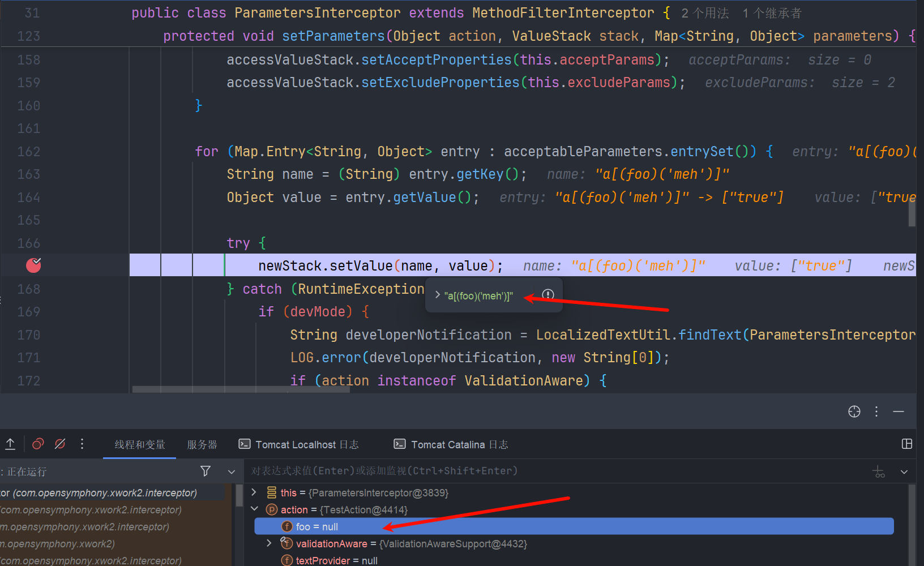Viewport: 924px width, 566px height.
Task: Focus the evaluate expression input field
Action: [x=558, y=471]
